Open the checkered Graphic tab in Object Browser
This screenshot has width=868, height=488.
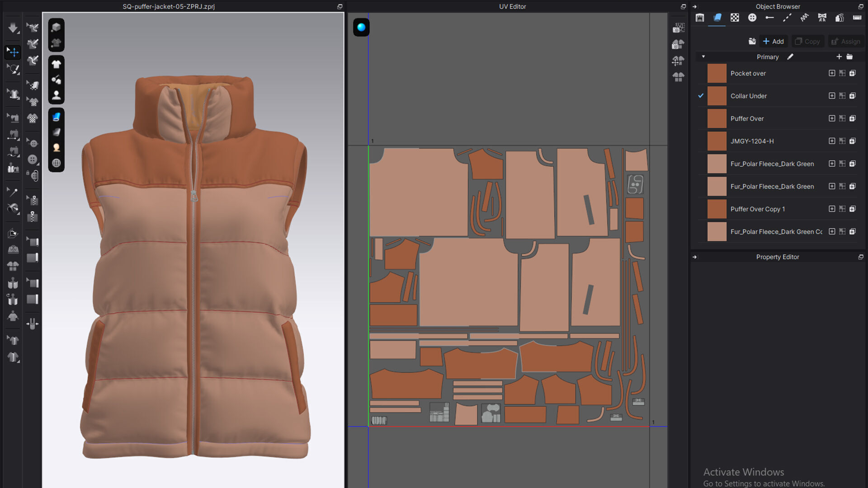(735, 18)
